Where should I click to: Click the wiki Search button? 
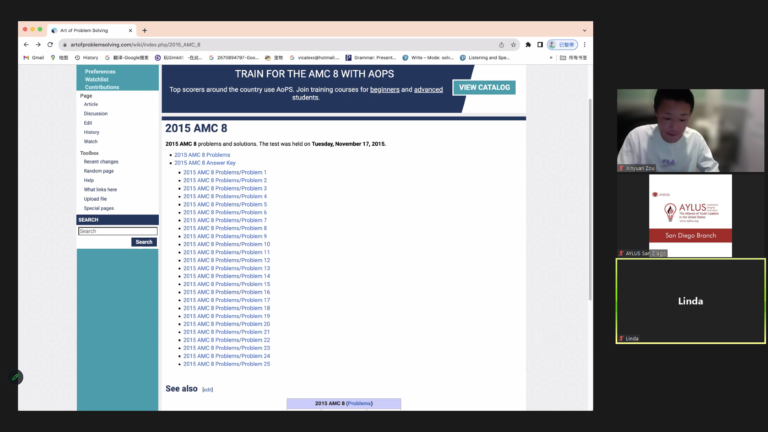coord(144,242)
